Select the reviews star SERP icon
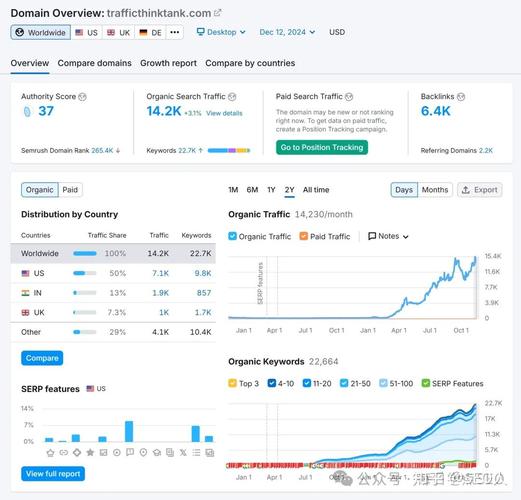 coord(90,453)
